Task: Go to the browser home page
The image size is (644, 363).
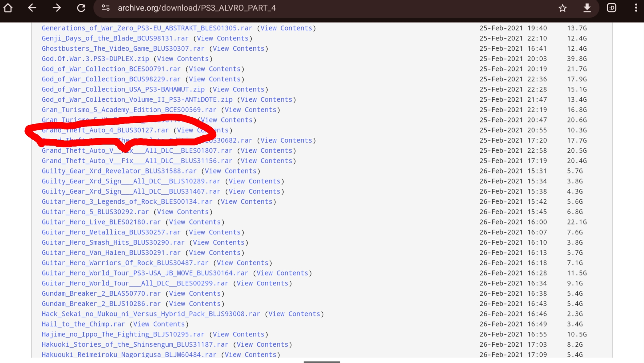Action: tap(8, 8)
